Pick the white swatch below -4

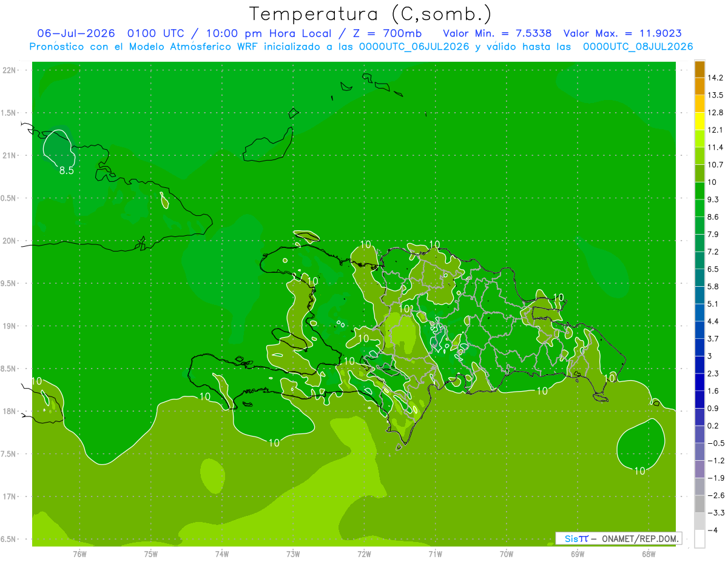[699, 539]
